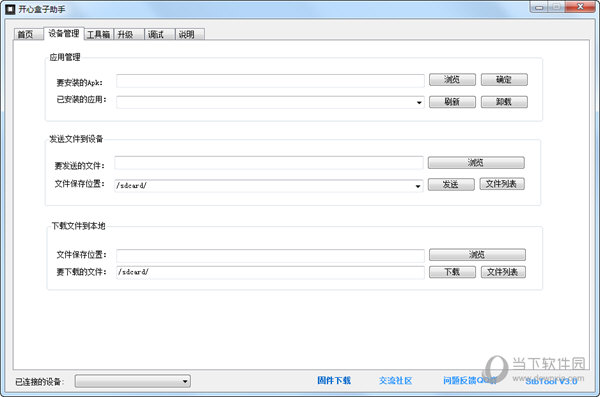Open the 工具箱 tab
The width and height of the screenshot is (600, 397).
98,34
